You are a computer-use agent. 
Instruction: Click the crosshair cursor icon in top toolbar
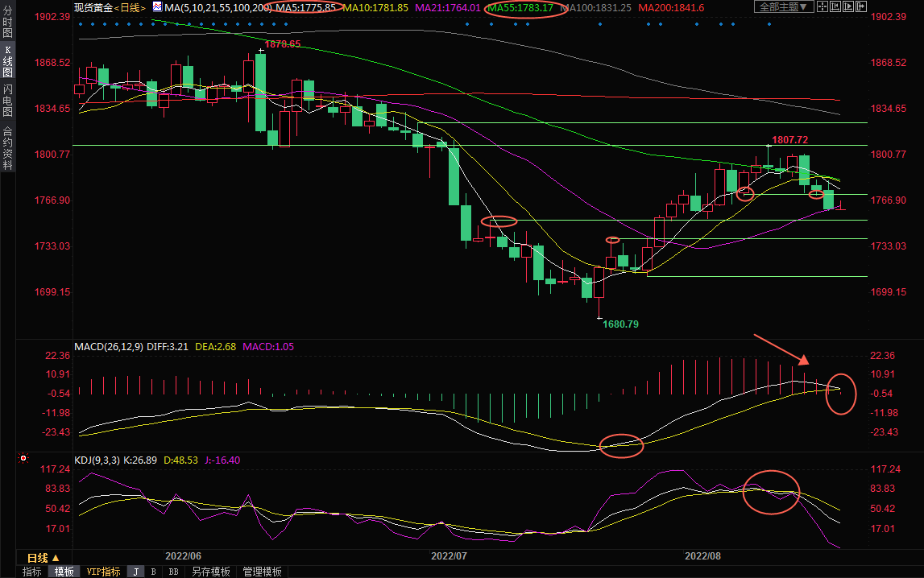tap(822, 6)
